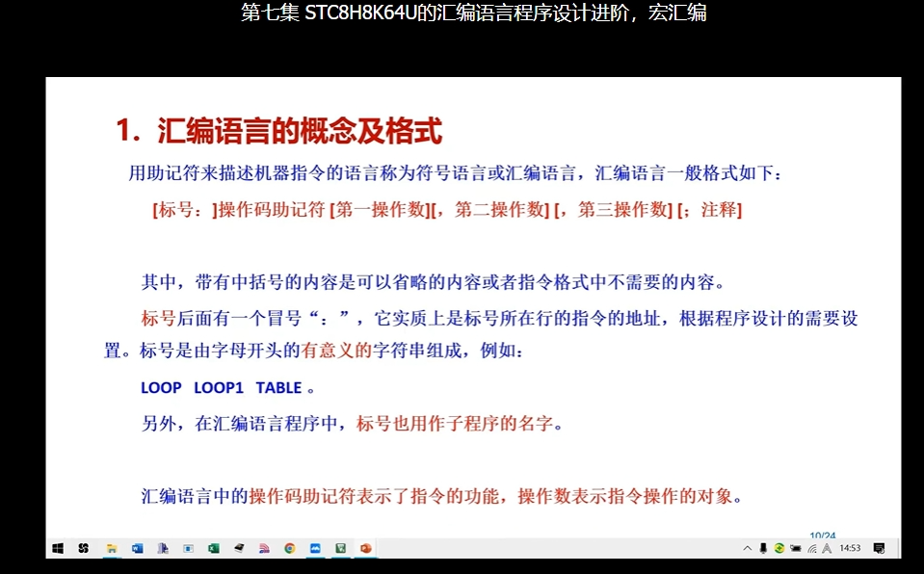924x574 pixels.
Task: Open Wi-Fi network settings in the tray
Action: point(811,549)
